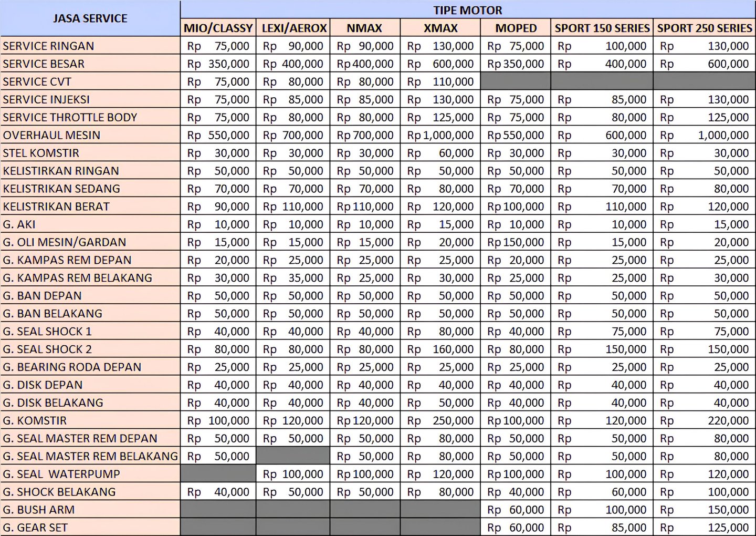Select SPORT 150 SERIES price 100,000 for SERVICE RINGAN

coord(602,46)
